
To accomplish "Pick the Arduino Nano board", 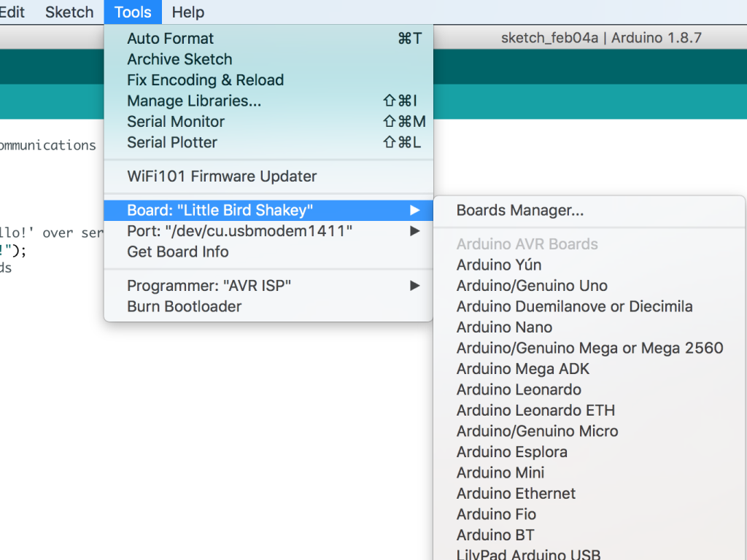I will pos(589,327).
